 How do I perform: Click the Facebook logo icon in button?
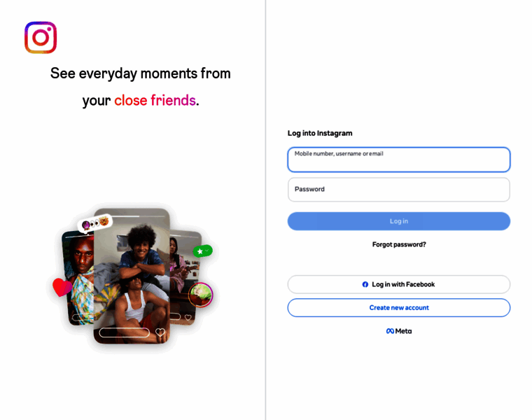click(x=365, y=284)
